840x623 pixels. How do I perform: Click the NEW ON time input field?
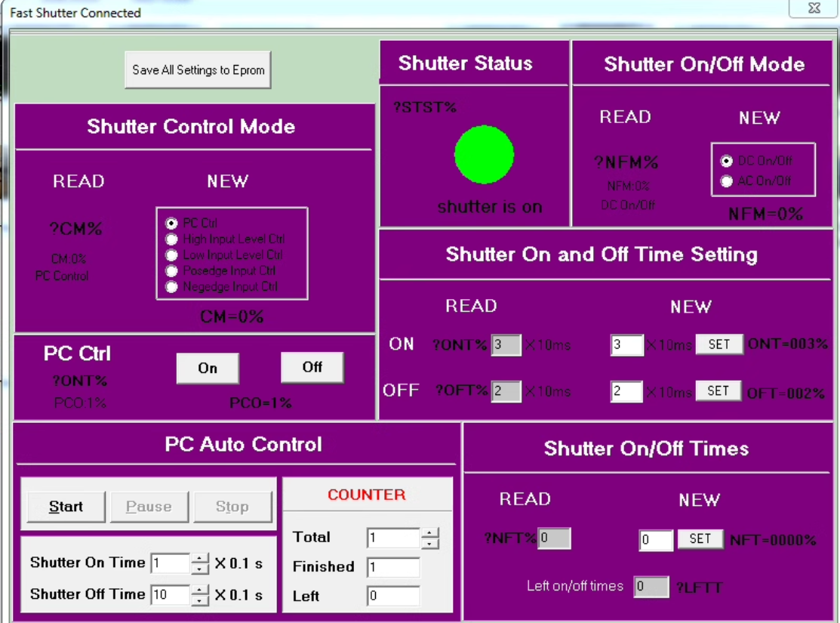click(x=626, y=345)
